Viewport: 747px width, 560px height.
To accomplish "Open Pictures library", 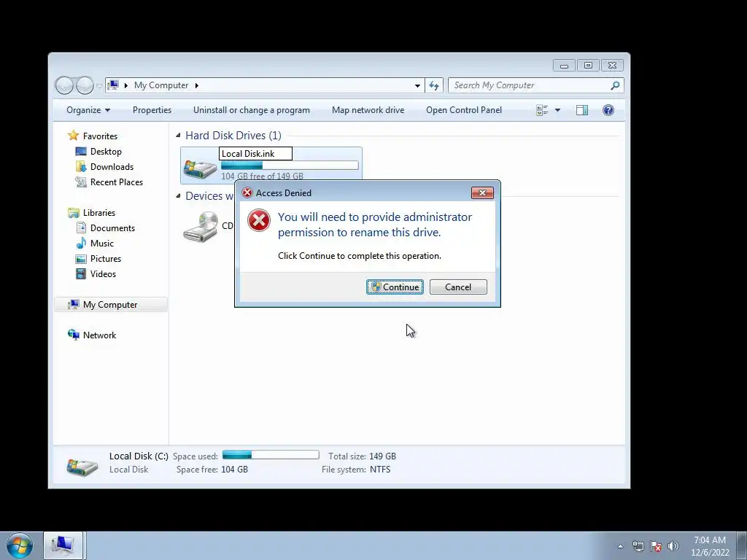I will (x=106, y=259).
